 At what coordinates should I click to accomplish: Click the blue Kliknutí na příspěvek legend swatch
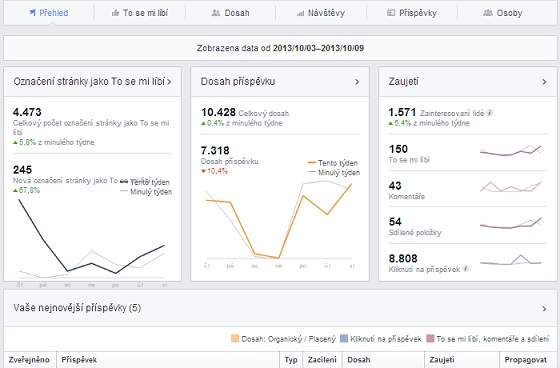[344, 338]
